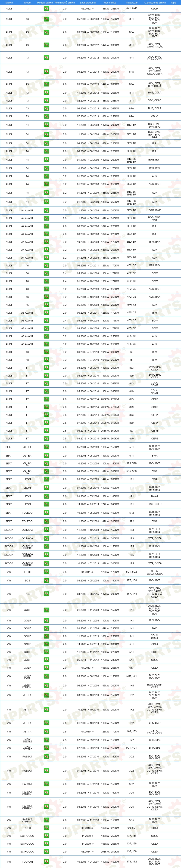Click the Marka column header
181x868 pixels.
point(9,2)
